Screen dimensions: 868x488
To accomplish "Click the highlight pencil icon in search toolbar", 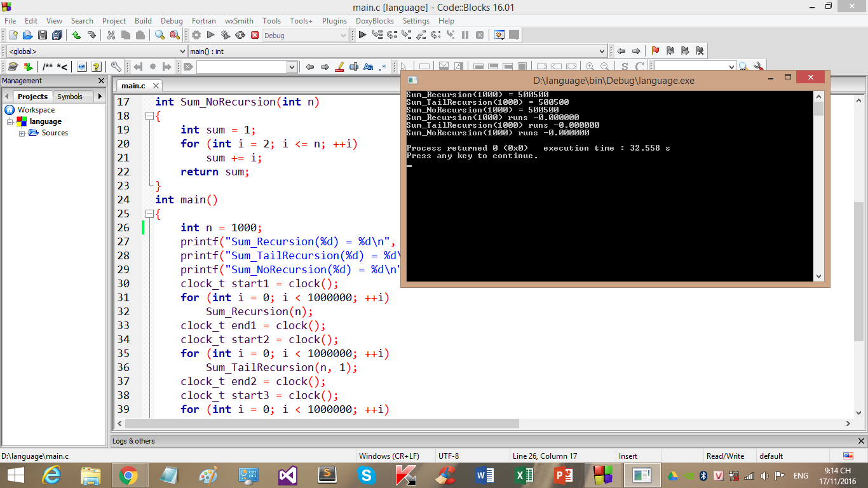I will (339, 67).
